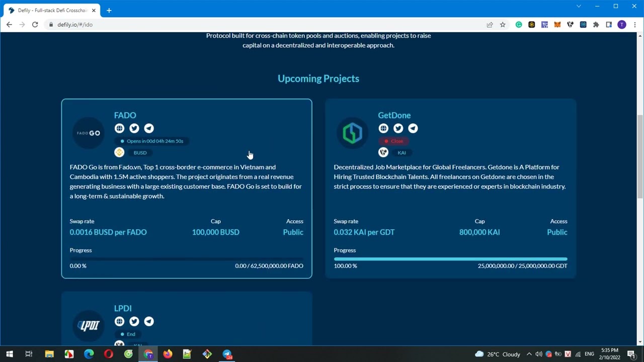Click the site padlock icon in address bar

click(x=51, y=25)
